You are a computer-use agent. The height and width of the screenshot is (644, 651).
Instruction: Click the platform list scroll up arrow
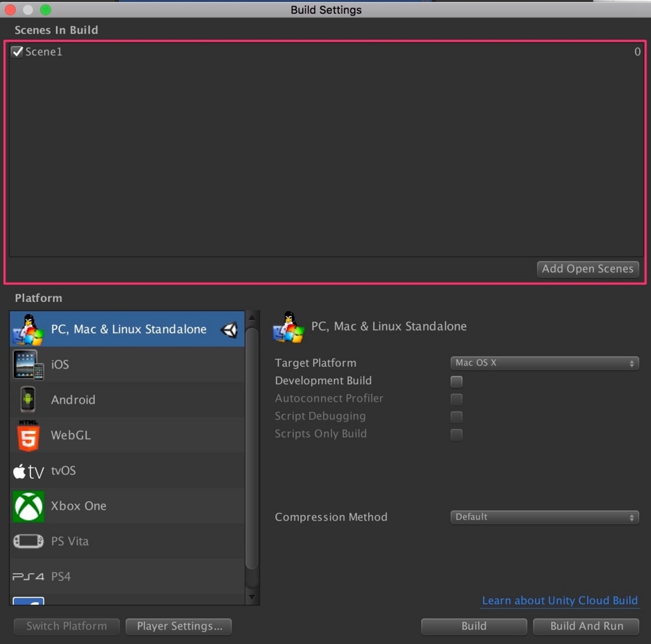click(x=252, y=318)
